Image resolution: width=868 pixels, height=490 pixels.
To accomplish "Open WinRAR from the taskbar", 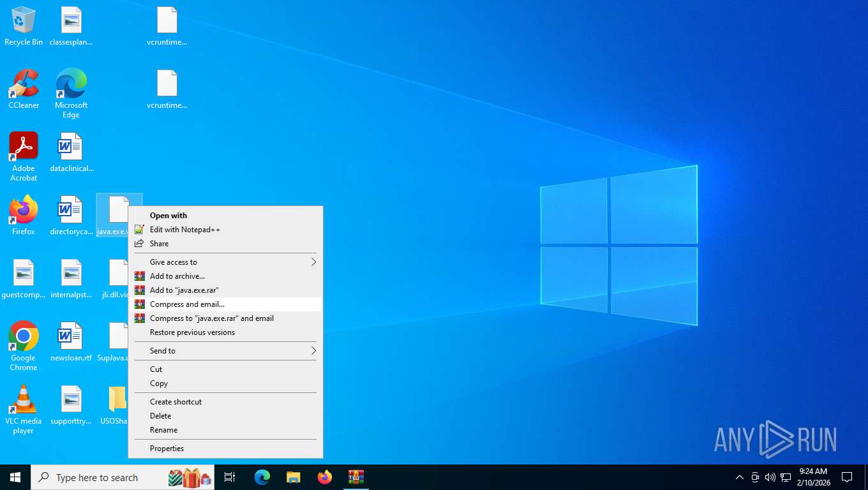I will click(x=356, y=477).
